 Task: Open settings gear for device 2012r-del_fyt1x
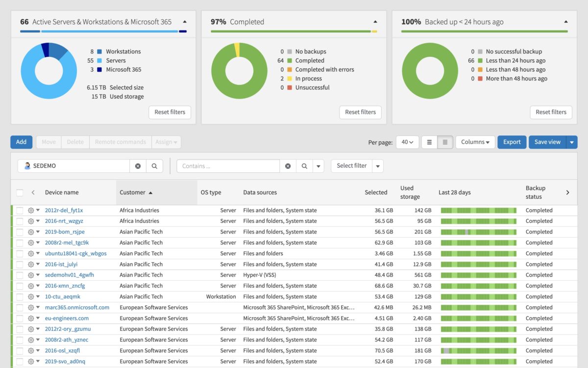[x=30, y=210]
